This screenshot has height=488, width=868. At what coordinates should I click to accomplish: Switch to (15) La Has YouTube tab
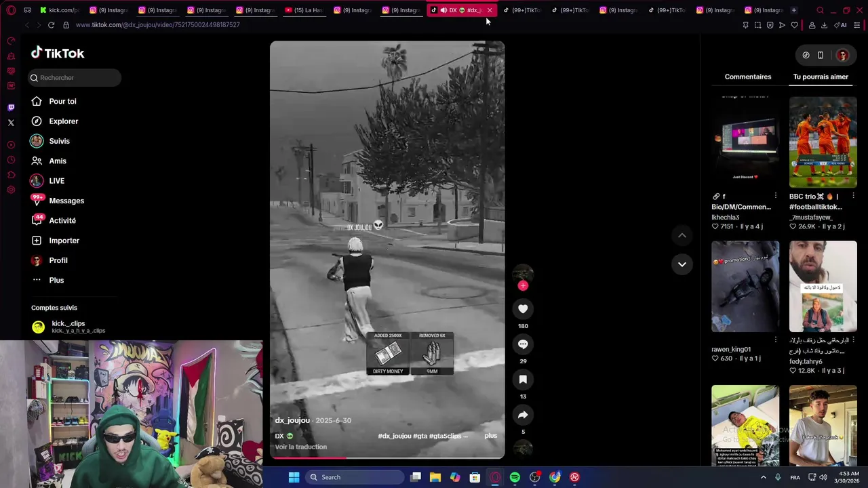click(x=304, y=10)
